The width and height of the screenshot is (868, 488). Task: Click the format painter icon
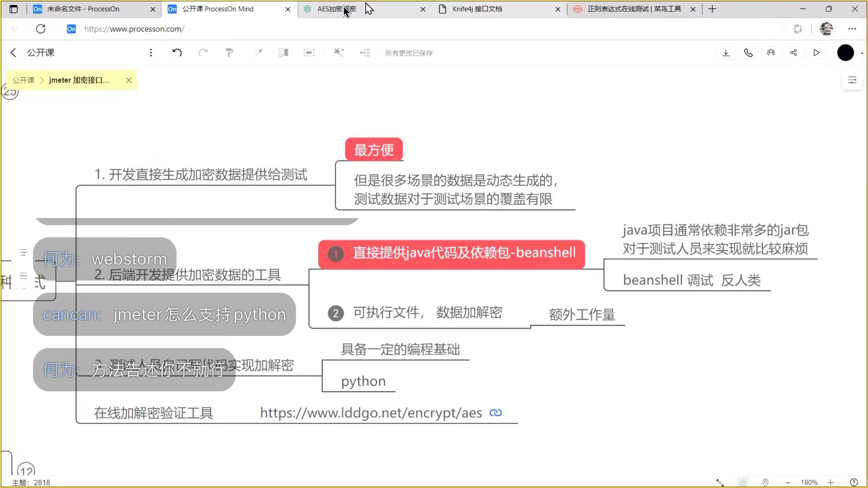coord(229,53)
